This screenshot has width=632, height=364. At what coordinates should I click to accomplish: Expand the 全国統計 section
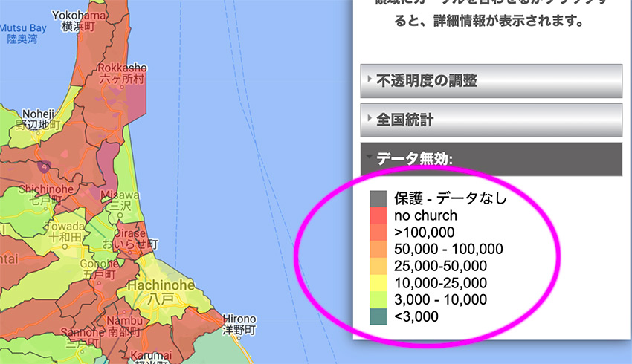click(x=491, y=119)
